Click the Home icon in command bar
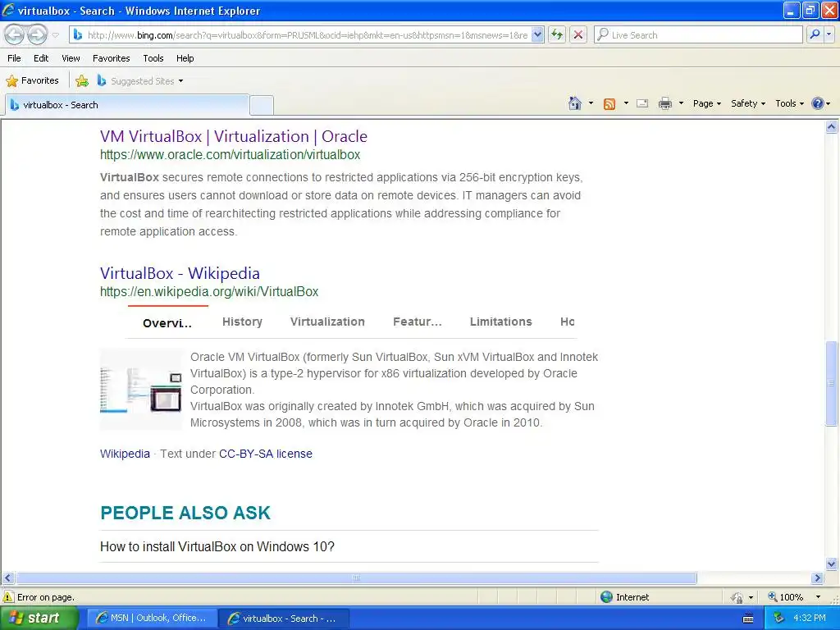Image resolution: width=840 pixels, height=630 pixels. (x=575, y=103)
